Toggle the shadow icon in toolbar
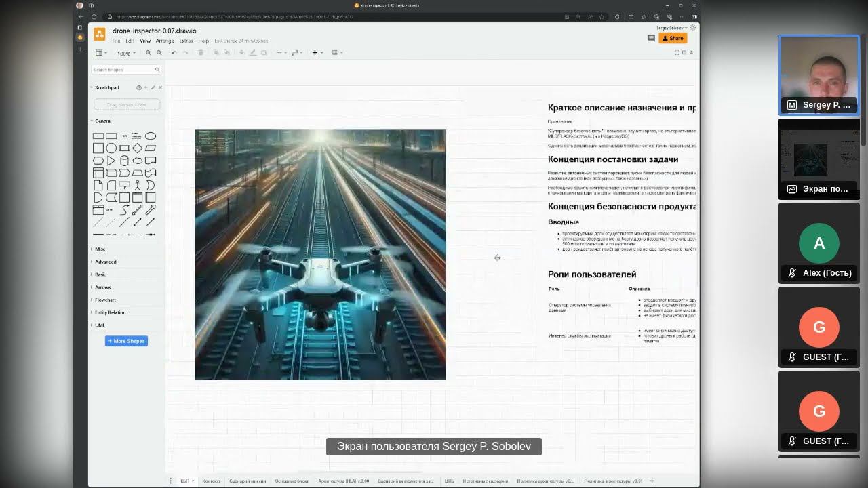This screenshot has width=868, height=488. tap(264, 52)
